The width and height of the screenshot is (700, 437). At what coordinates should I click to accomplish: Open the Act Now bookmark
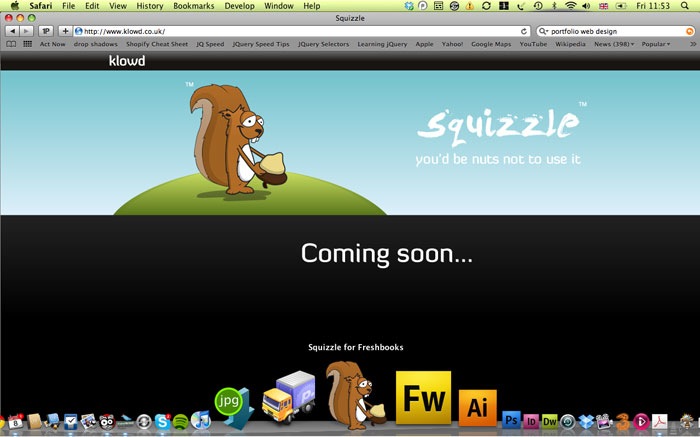point(52,44)
